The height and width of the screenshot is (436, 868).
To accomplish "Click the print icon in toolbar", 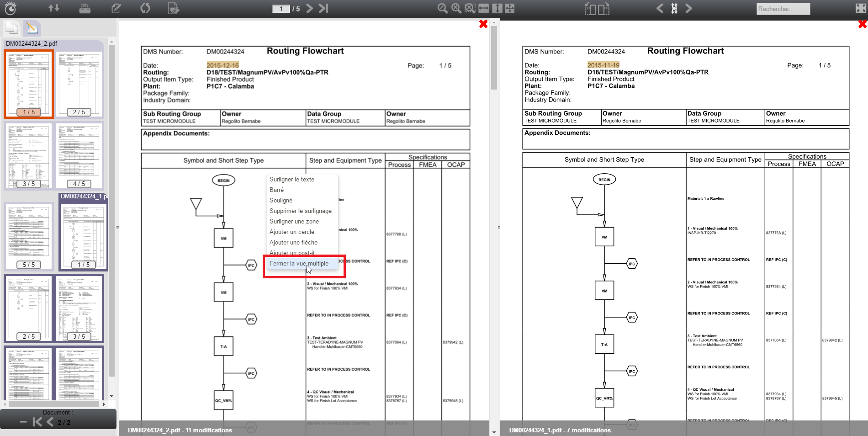I will [x=85, y=8].
